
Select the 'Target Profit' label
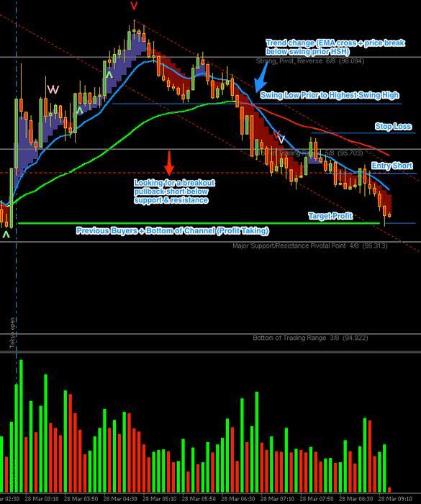(330, 216)
